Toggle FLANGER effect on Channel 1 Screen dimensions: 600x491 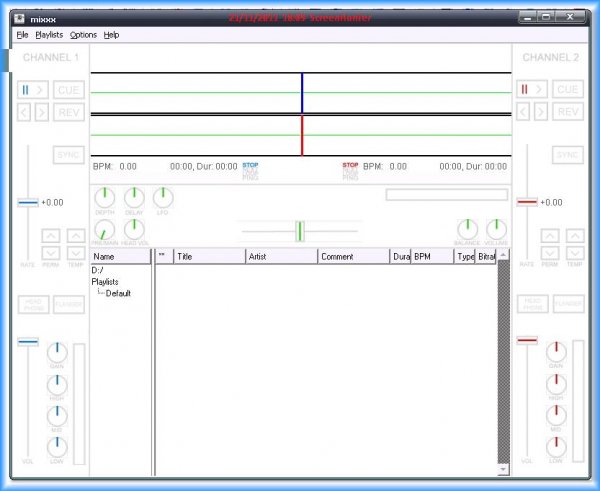pos(69,305)
